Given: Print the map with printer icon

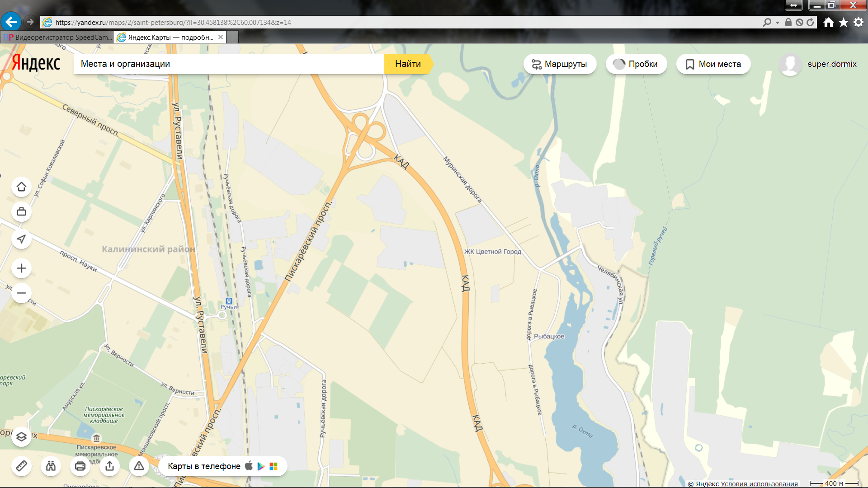Looking at the screenshot, I should [x=80, y=466].
